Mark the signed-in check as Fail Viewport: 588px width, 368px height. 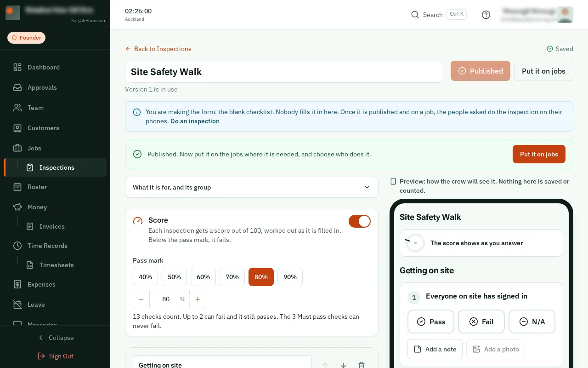(x=481, y=322)
